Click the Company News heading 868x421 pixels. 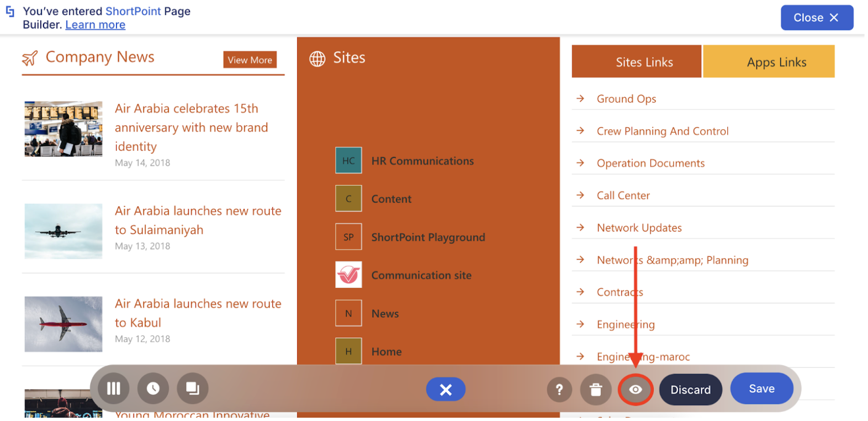pos(100,57)
